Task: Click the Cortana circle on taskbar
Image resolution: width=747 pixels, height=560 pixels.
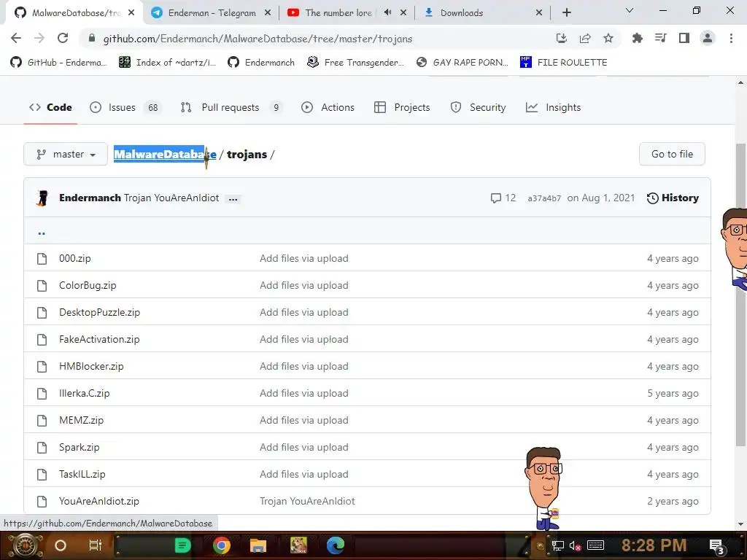Action: point(61,545)
